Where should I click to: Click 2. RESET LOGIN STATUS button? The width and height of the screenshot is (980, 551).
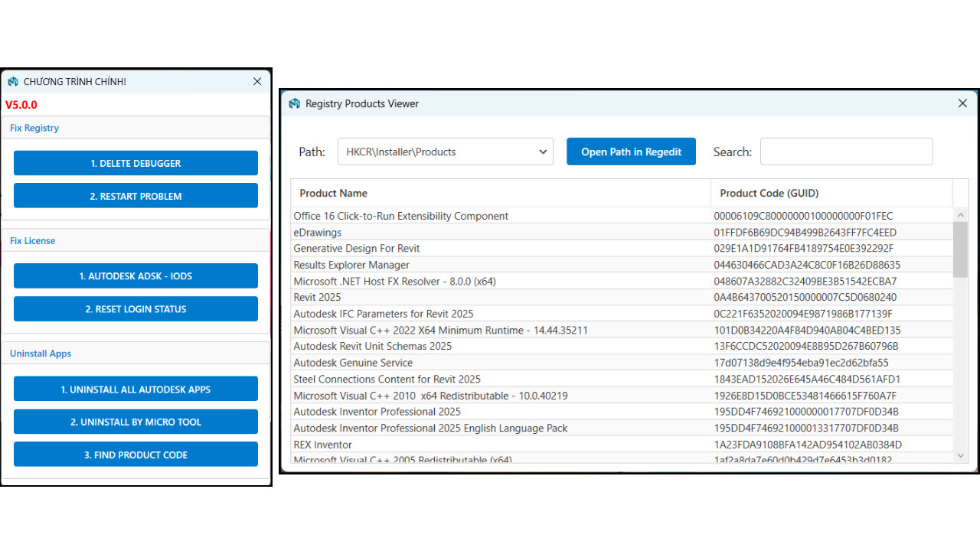tap(136, 309)
